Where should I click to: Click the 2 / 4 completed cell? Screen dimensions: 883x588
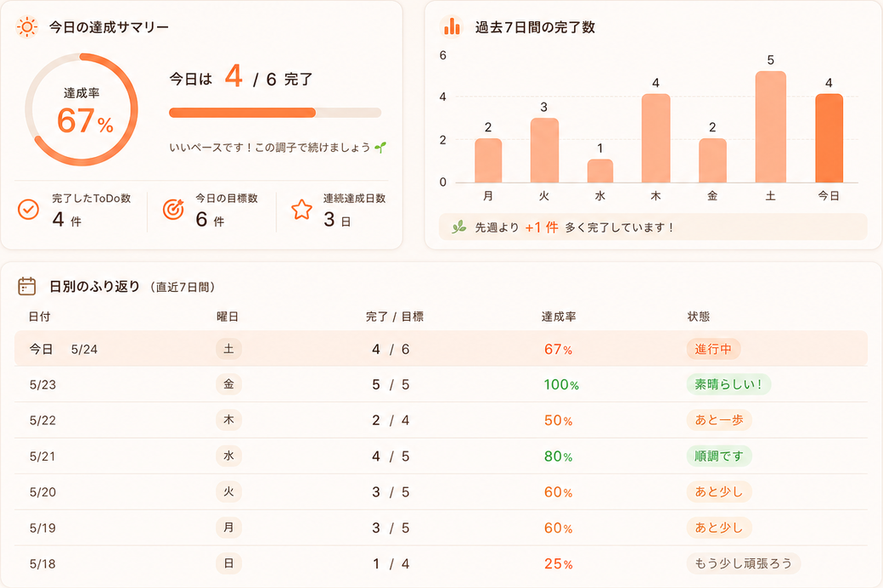point(391,420)
